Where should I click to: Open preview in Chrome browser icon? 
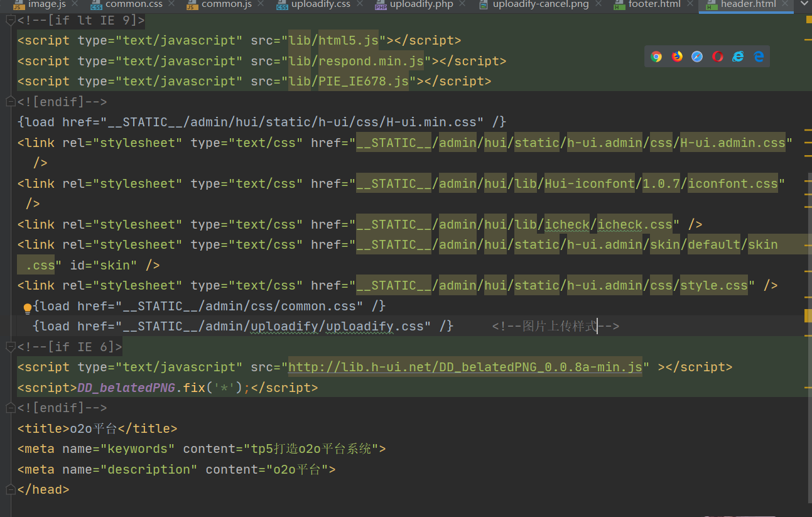656,57
